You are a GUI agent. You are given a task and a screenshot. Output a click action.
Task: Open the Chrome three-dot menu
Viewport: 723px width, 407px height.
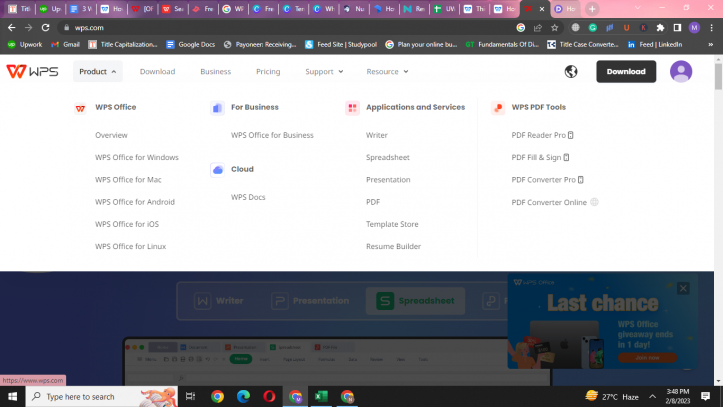tap(711, 28)
